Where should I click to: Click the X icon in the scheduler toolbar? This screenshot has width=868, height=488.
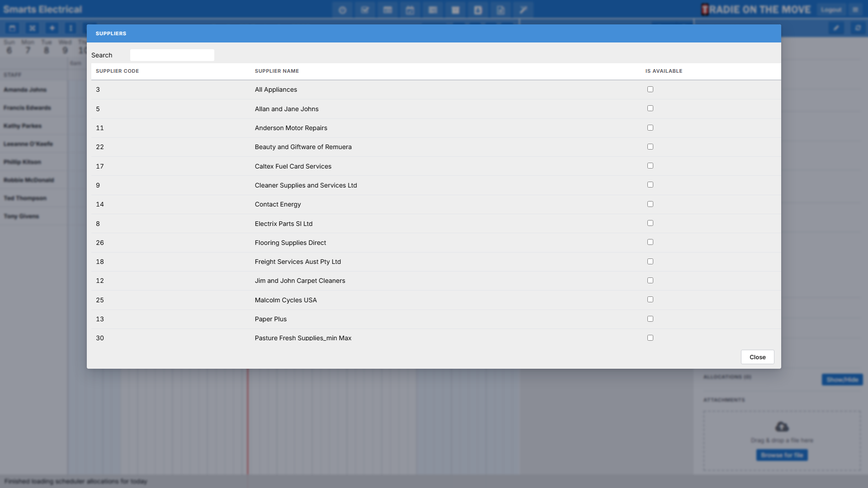(x=32, y=28)
